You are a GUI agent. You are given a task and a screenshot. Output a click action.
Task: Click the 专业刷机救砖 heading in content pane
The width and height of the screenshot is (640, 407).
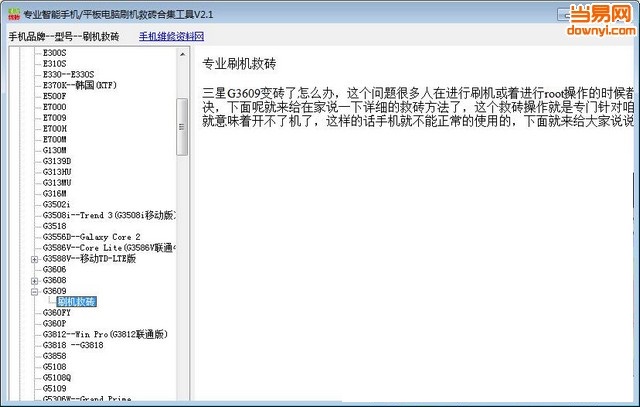238,63
